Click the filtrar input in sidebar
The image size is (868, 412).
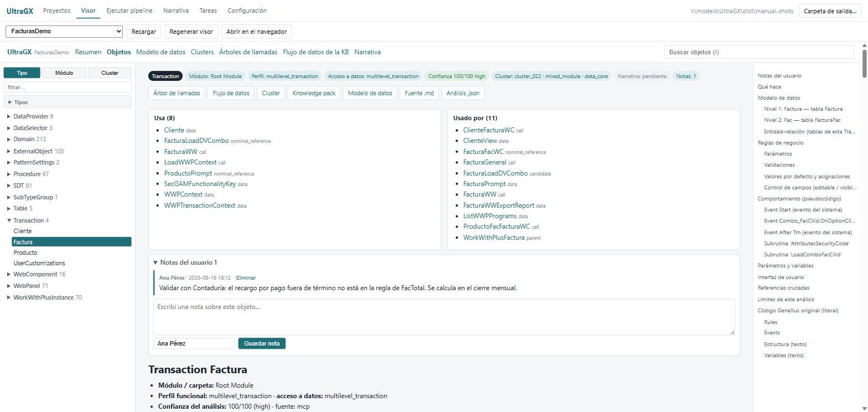68,87
